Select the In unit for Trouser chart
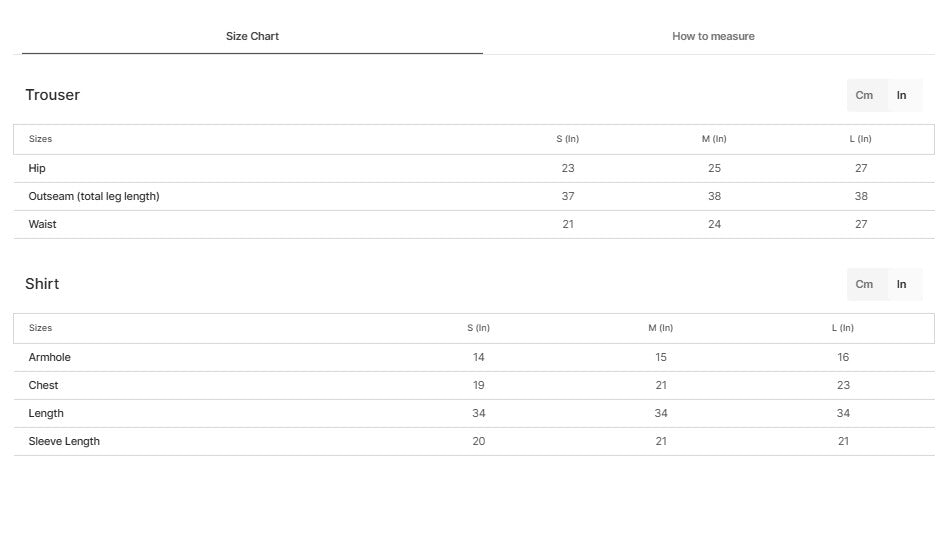The height and width of the screenshot is (541, 946). point(901,95)
